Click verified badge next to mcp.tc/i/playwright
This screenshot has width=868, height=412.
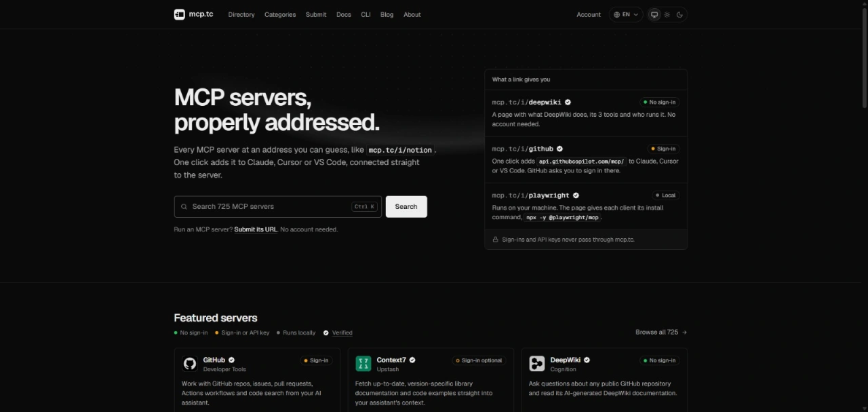pos(576,195)
